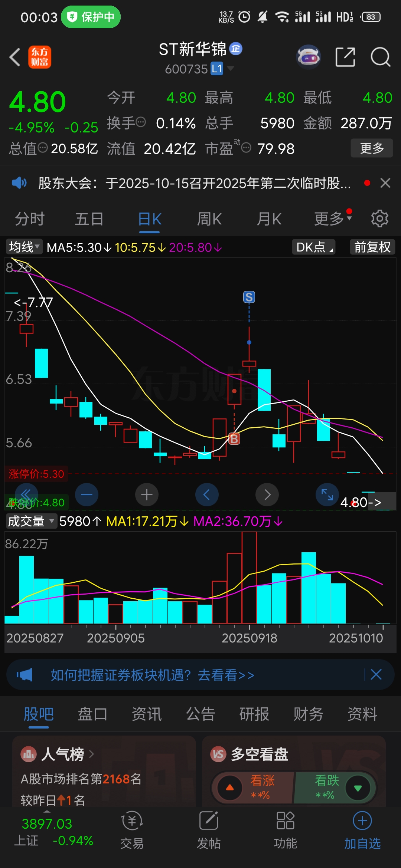Zoom in chart with plus button
This screenshot has height=868, width=401.
pos(147,494)
